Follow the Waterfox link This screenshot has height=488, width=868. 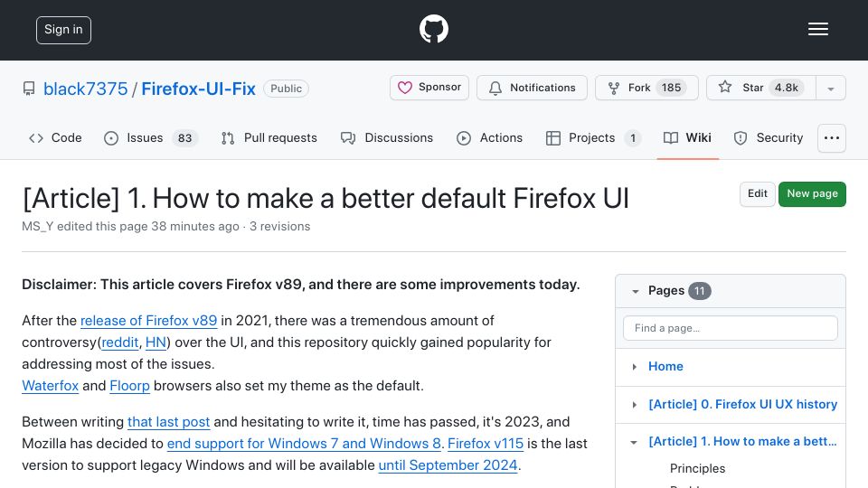coord(50,386)
